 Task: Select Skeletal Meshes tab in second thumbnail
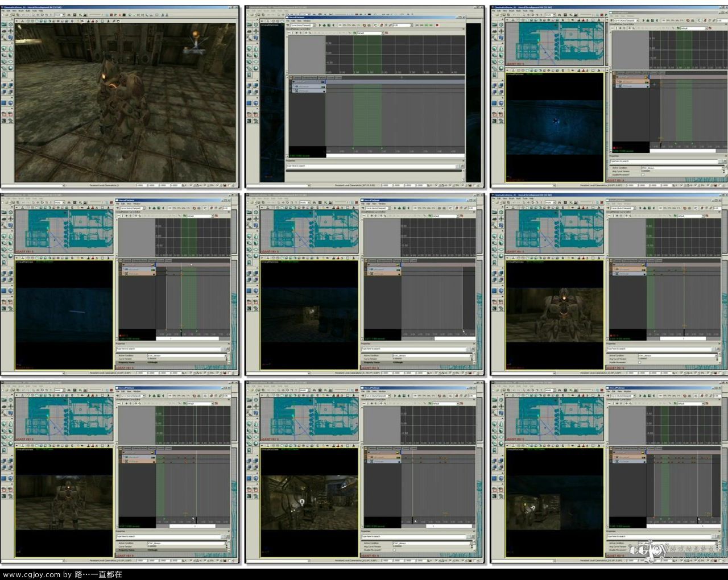tap(309, 77)
